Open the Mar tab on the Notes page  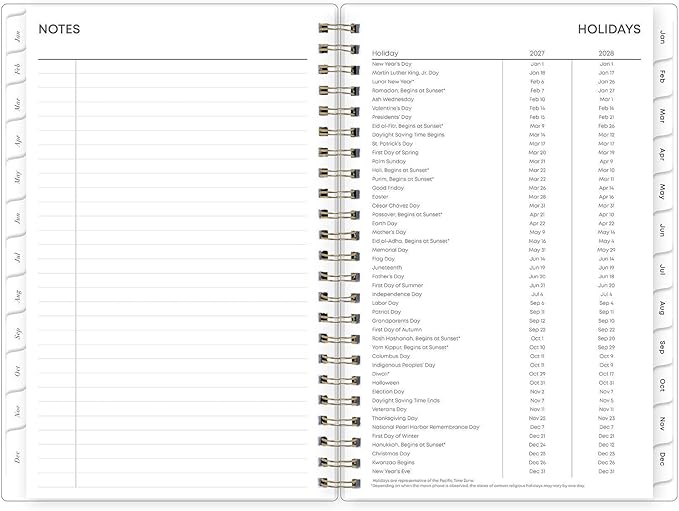pos(17,104)
